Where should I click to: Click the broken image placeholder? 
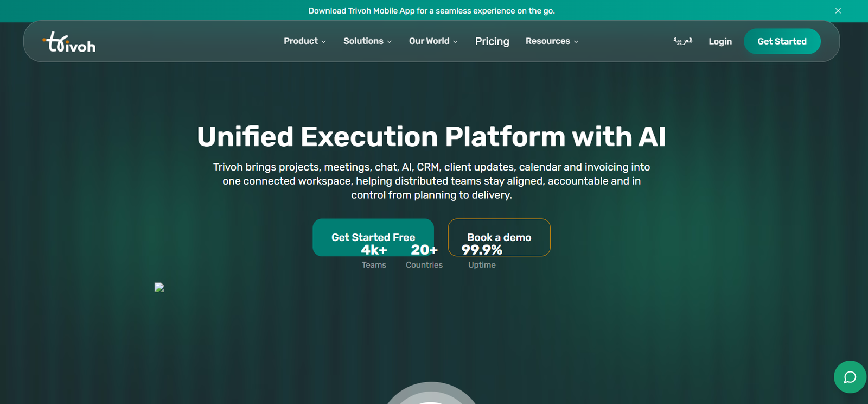[x=159, y=287]
